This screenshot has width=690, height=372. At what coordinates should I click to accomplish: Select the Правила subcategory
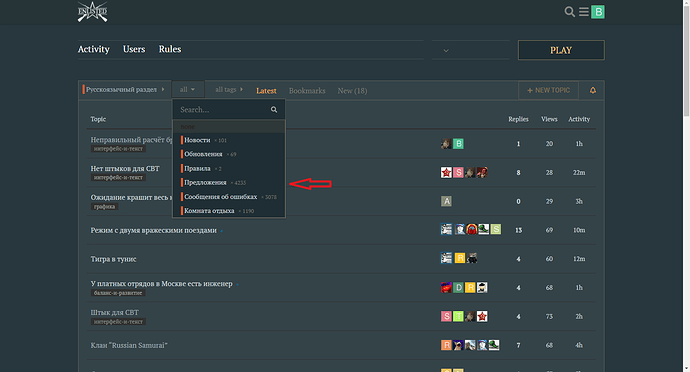229,168
